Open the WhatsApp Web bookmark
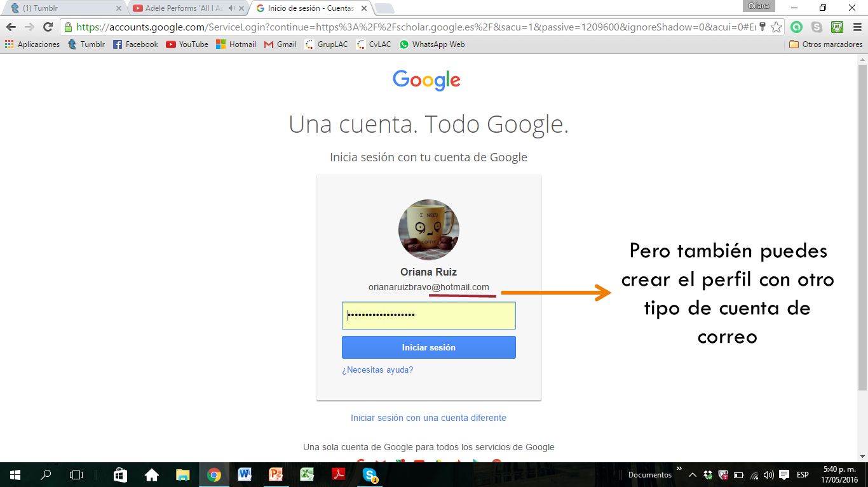 pyautogui.click(x=432, y=44)
